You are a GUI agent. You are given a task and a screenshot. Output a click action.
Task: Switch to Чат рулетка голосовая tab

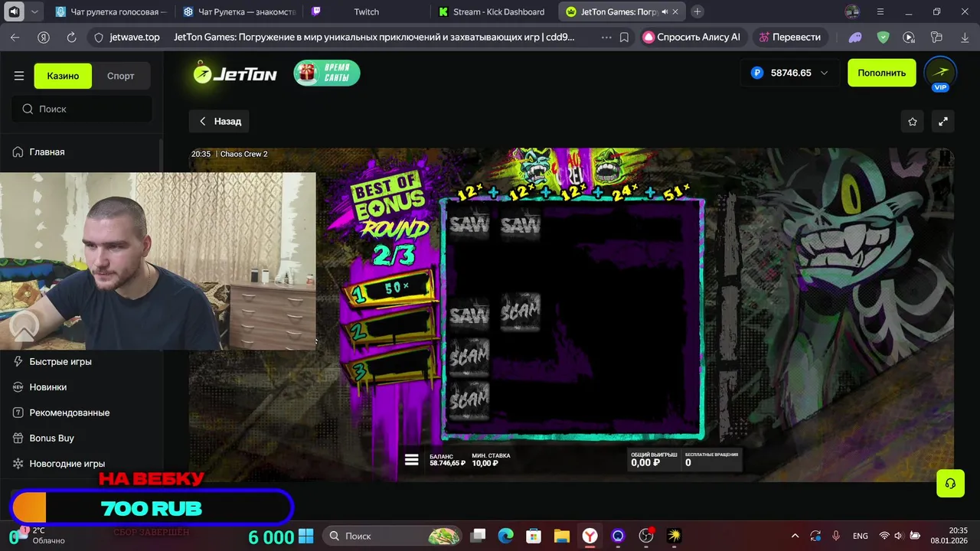click(111, 11)
